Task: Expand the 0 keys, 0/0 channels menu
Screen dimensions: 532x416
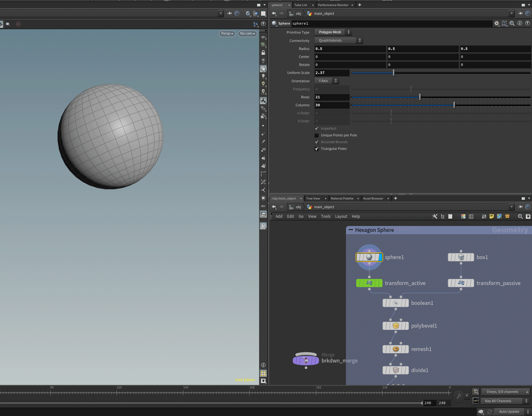Action: [505, 392]
